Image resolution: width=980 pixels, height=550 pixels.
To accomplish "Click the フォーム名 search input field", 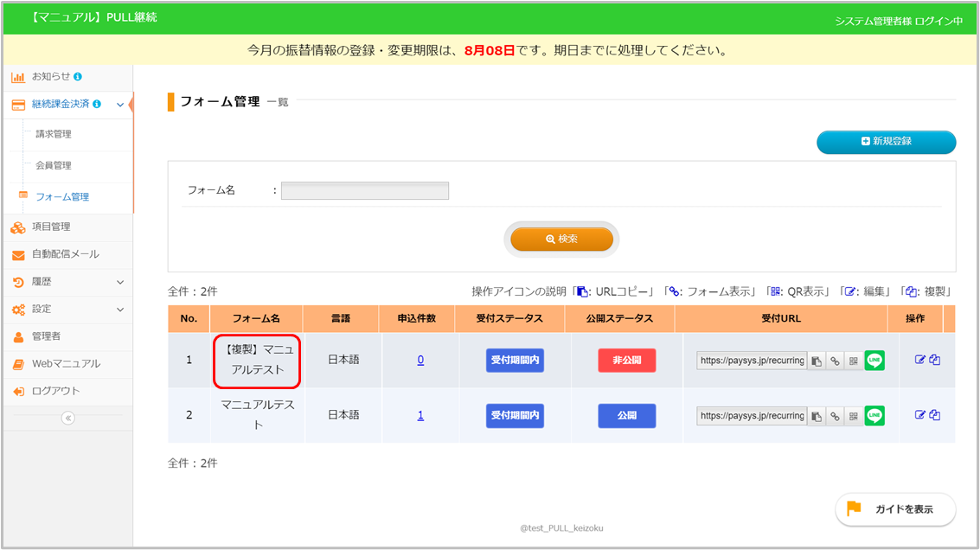I will point(364,190).
